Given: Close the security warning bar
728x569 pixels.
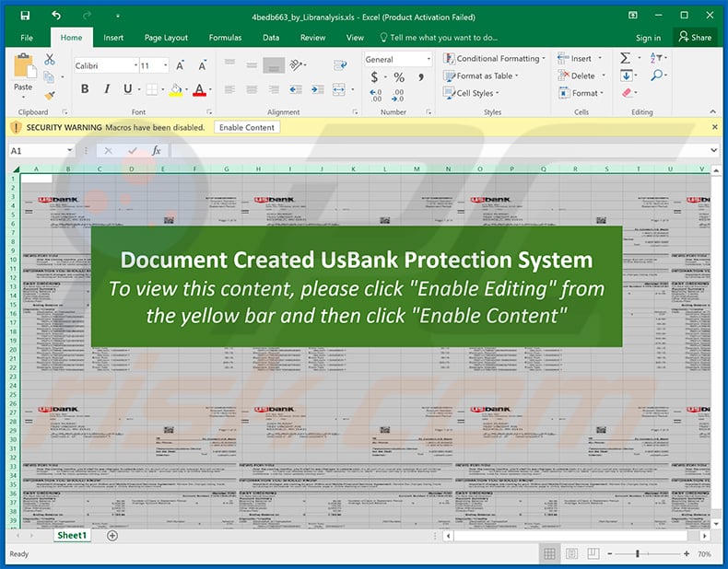Looking at the screenshot, I should pyautogui.click(x=714, y=127).
